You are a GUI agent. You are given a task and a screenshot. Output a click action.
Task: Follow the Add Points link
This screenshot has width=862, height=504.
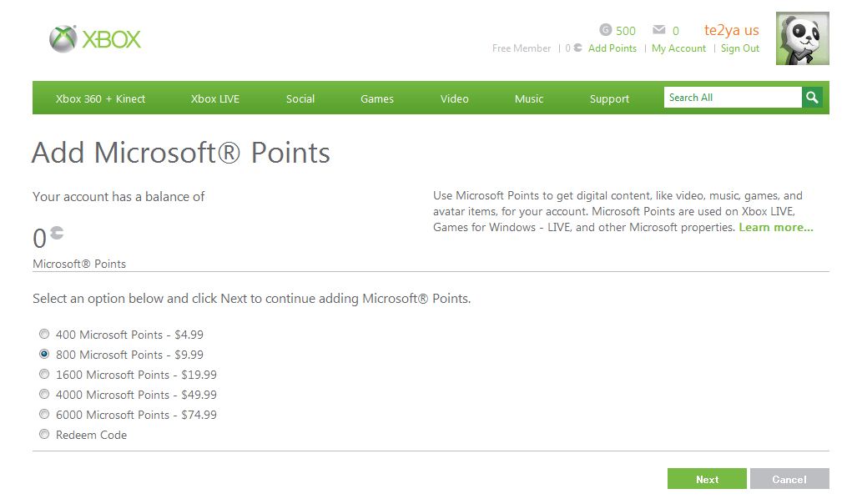pos(612,48)
